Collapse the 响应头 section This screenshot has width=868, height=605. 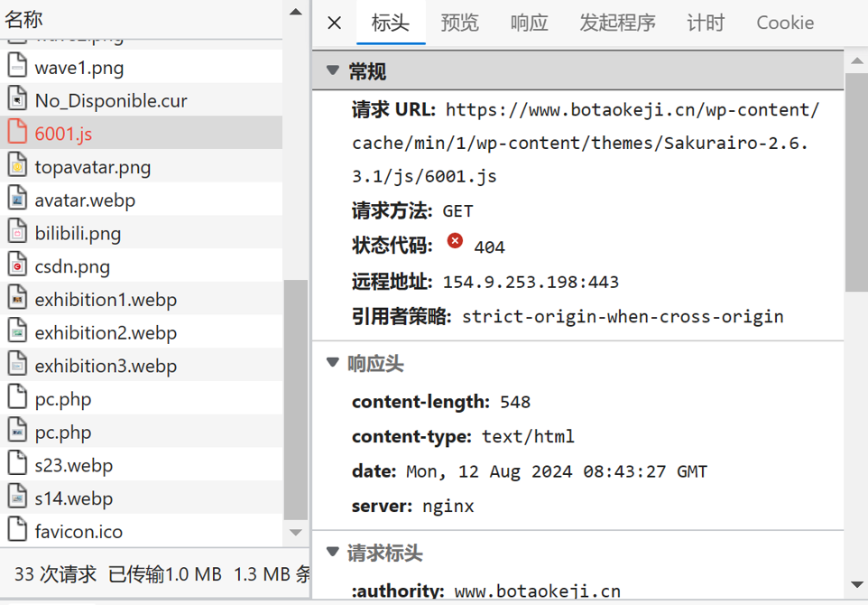332,363
